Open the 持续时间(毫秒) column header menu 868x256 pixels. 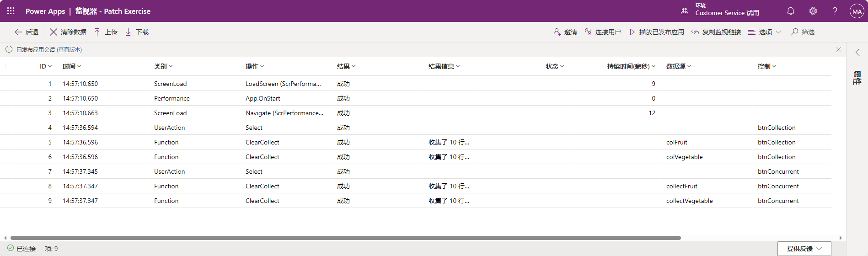tap(631, 66)
